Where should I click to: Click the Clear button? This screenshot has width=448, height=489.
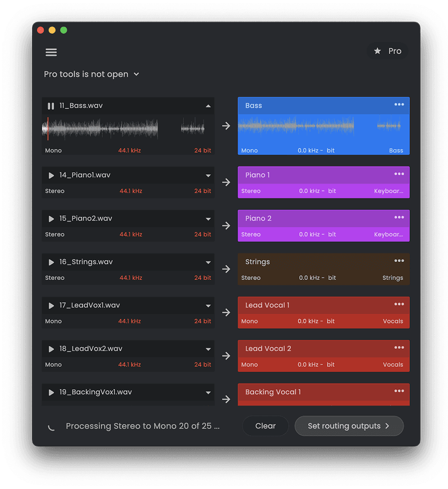point(265,426)
